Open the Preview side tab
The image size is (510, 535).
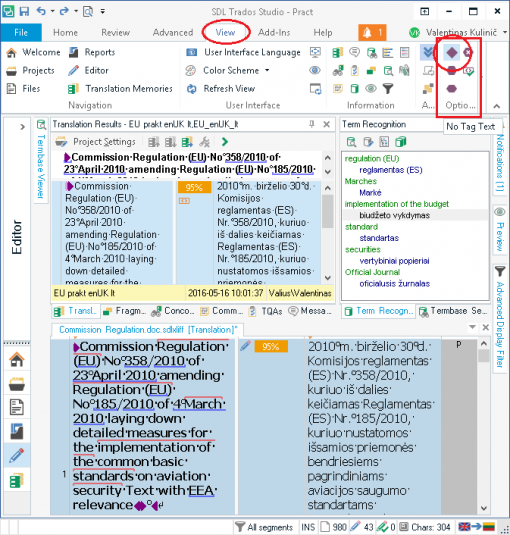[x=500, y=230]
